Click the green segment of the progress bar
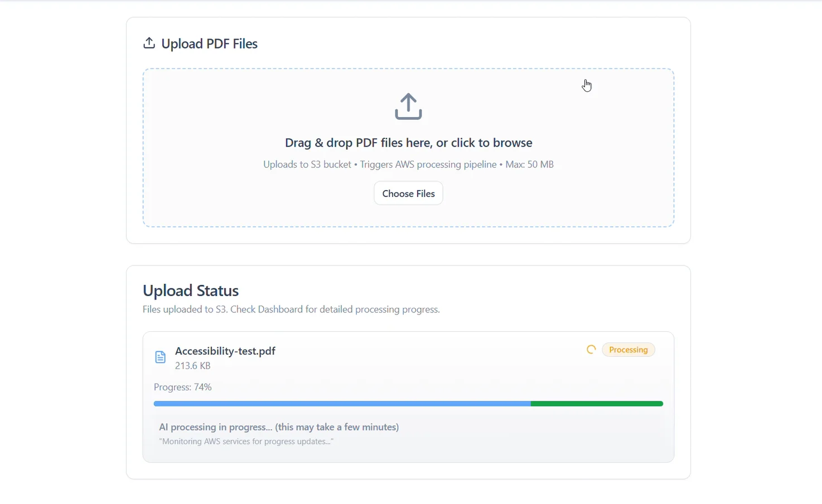Screen dimensions: 822x504 pyautogui.click(x=597, y=404)
